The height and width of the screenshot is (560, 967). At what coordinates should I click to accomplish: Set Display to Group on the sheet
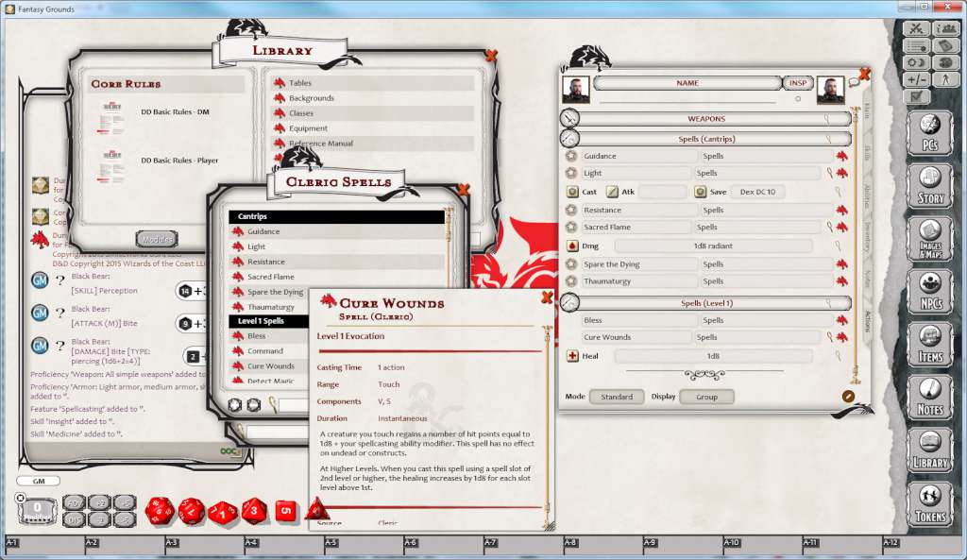pos(706,397)
